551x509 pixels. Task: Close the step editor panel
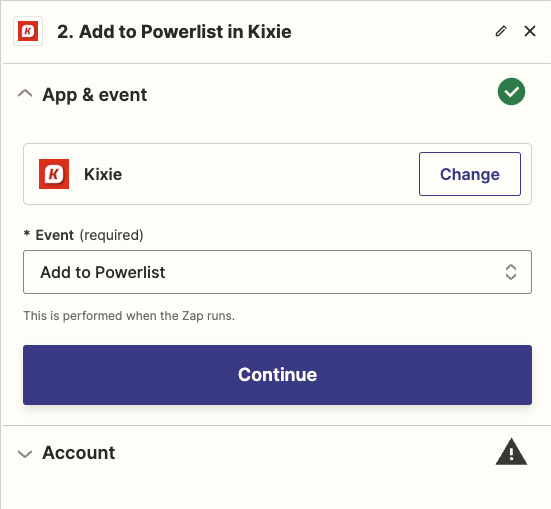tap(530, 31)
